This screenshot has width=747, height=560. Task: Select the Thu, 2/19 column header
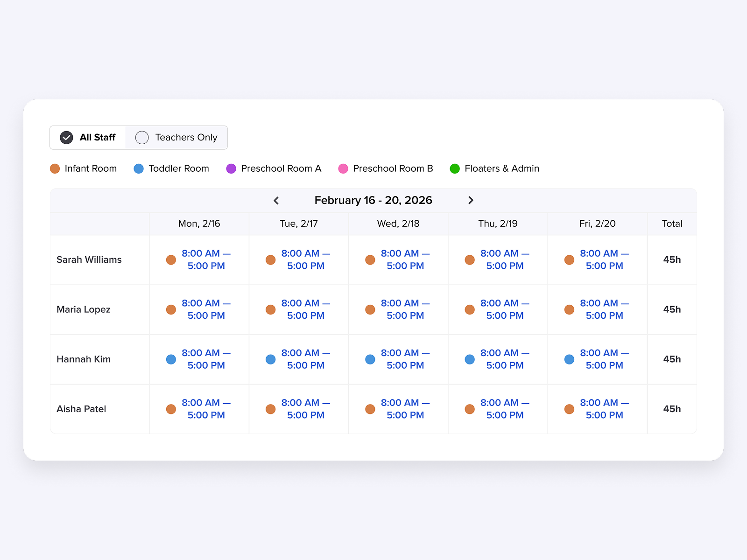pyautogui.click(x=498, y=224)
